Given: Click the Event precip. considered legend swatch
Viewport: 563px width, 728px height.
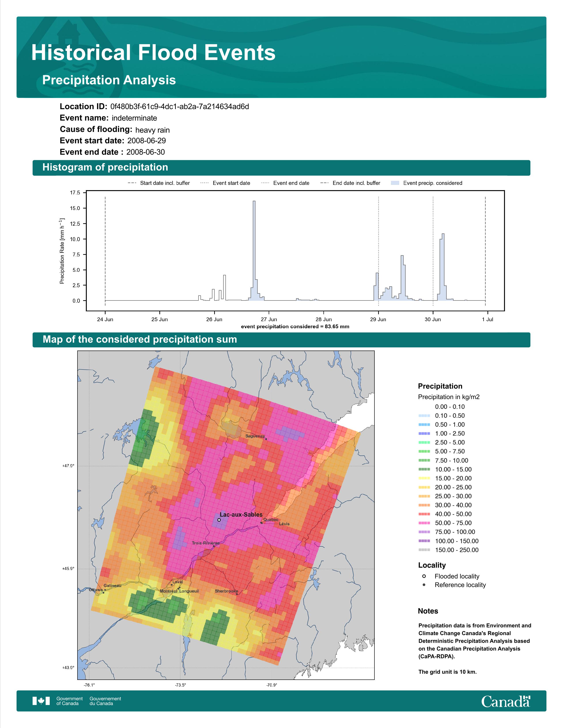Looking at the screenshot, I should pos(395,183).
